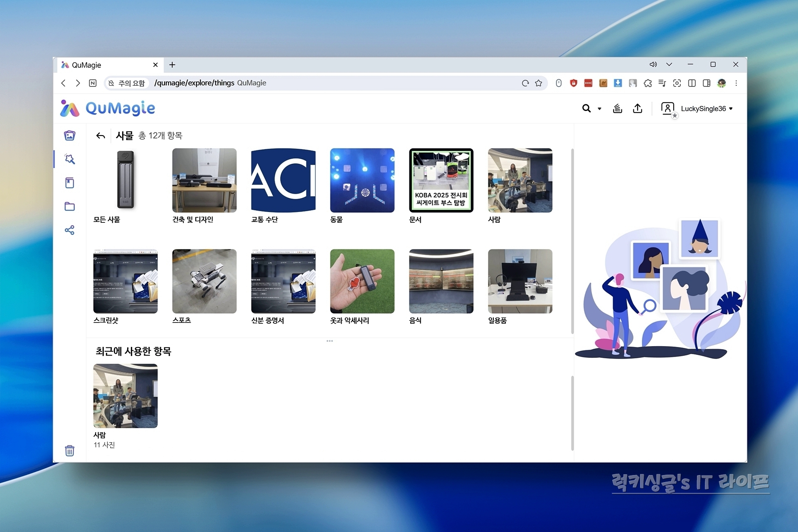Open the Sharing sidebar icon
Viewport: 798px width, 532px height.
(69, 230)
